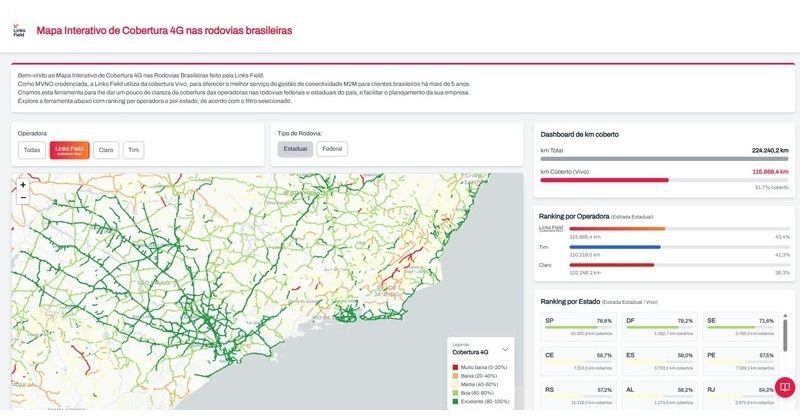Select the Todas operator filter
Image resolution: width=800 pixels, height=420 pixels.
(32, 150)
